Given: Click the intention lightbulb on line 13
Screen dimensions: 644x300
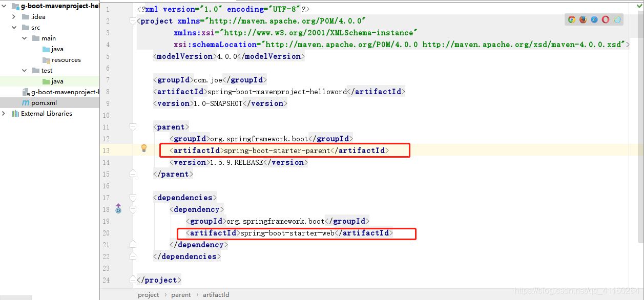Looking at the screenshot, I should pos(144,148).
